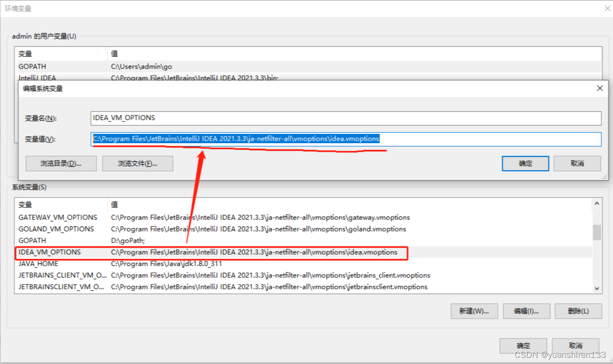This screenshot has height=364, width=613.
Task: Click 编辑(I)... button under system variables
Action: pos(526,311)
